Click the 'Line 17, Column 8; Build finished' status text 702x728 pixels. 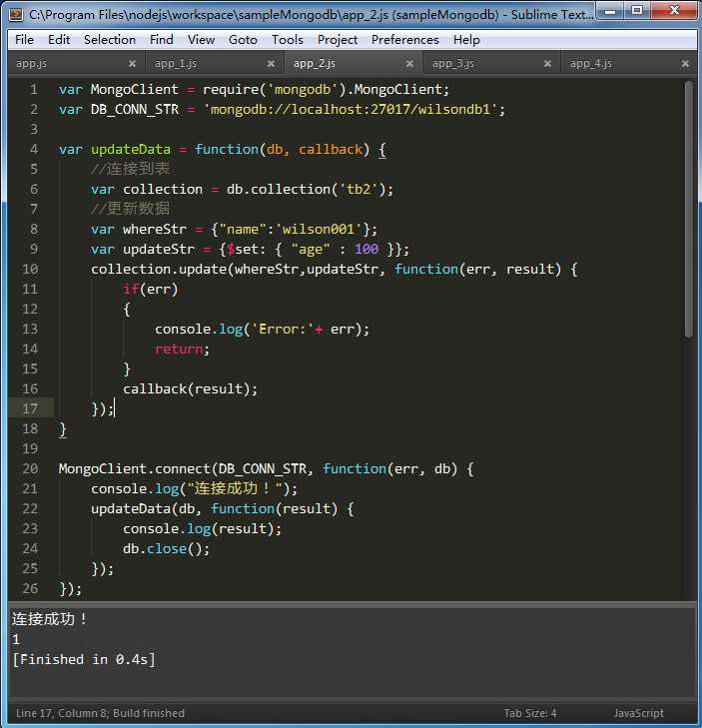(100, 713)
